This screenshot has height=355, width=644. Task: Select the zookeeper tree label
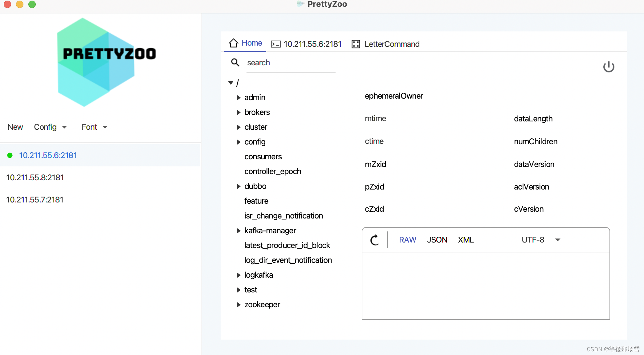pyautogui.click(x=262, y=305)
